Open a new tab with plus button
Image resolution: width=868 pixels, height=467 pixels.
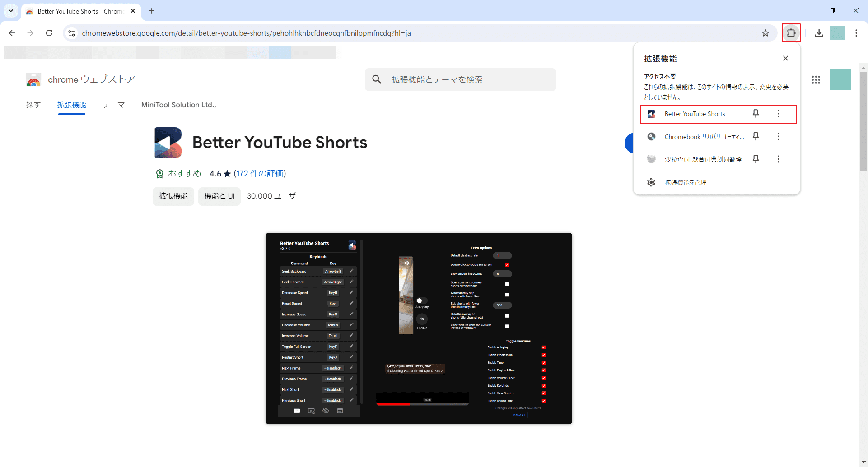click(x=152, y=11)
